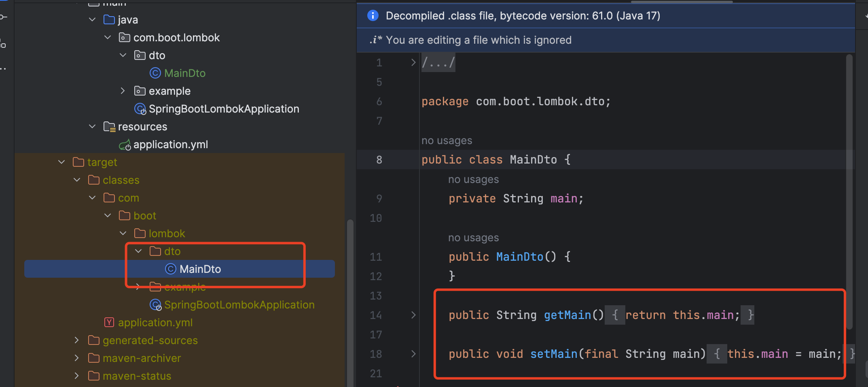Expand the example package under java
Image resolution: width=868 pixels, height=387 pixels.
pos(123,91)
